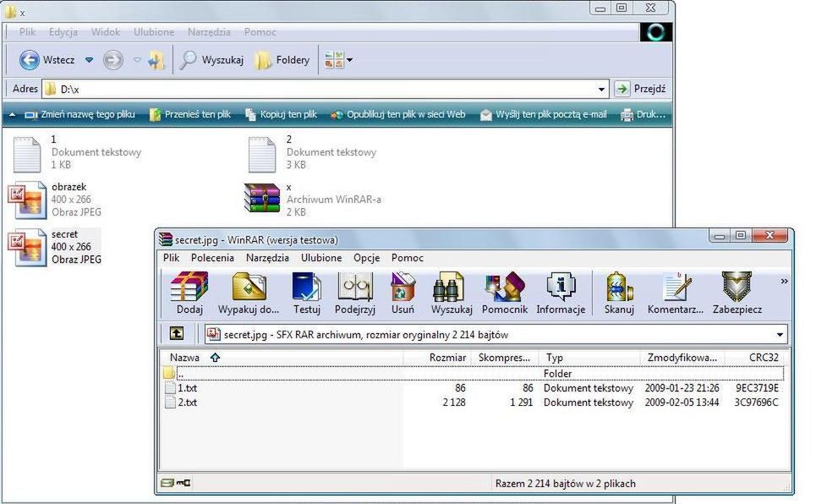Expand hidden WinRAR toolbar buttons chevron

[784, 281]
